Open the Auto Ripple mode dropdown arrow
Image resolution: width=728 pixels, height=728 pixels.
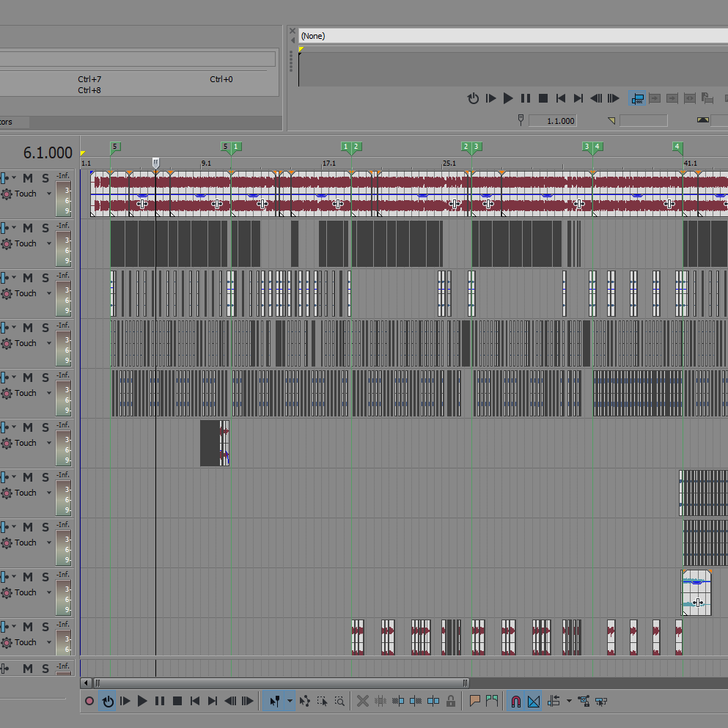point(569,701)
